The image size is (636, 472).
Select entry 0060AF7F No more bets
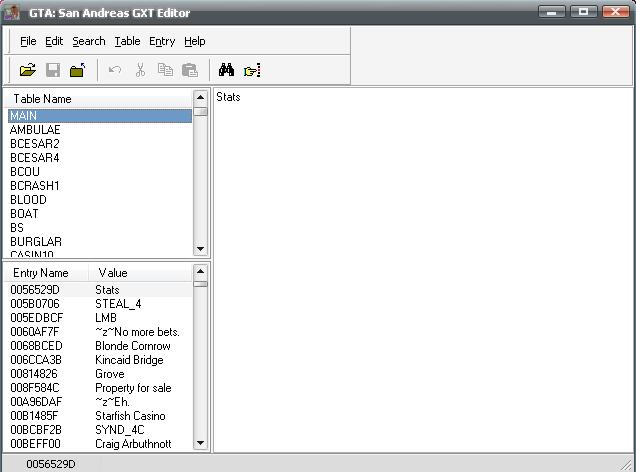(100, 332)
